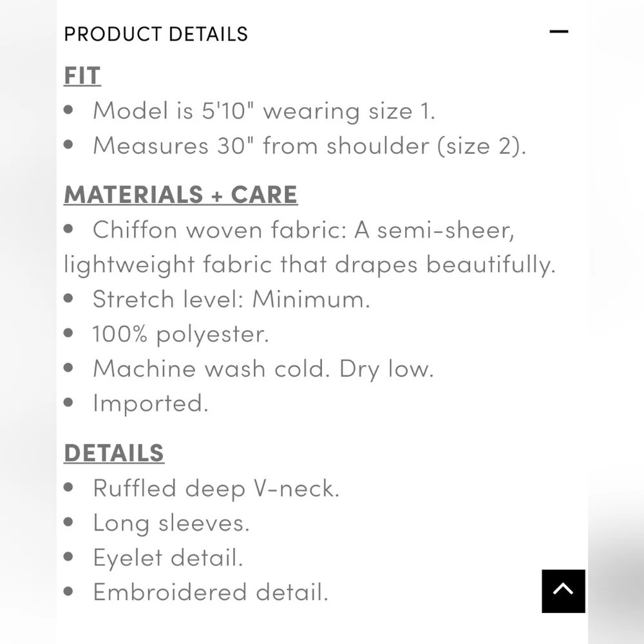The width and height of the screenshot is (644, 644).
Task: Select the MATERIALS + CARE heading
Action: [x=180, y=194]
